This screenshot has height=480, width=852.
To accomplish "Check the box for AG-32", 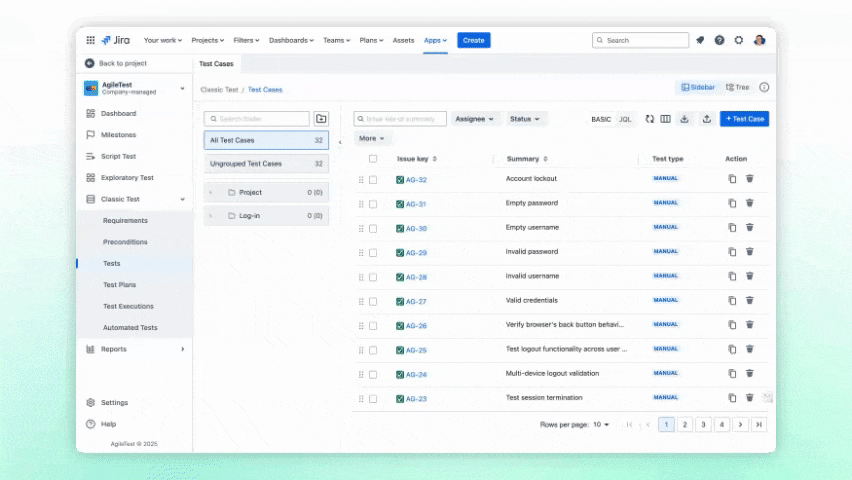I will click(373, 180).
